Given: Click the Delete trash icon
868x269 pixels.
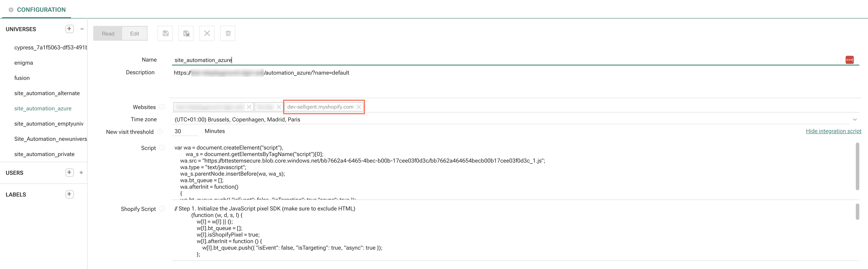Looking at the screenshot, I should 228,33.
